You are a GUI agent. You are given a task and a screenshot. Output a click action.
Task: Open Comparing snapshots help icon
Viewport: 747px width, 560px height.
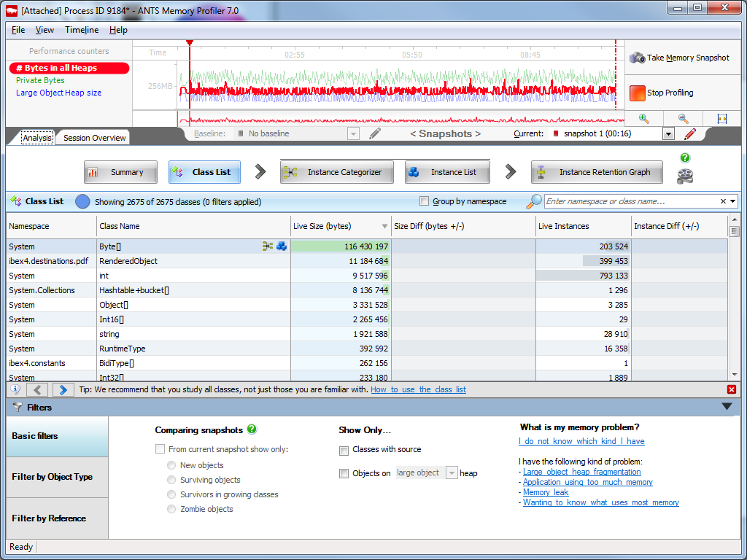pyautogui.click(x=252, y=429)
